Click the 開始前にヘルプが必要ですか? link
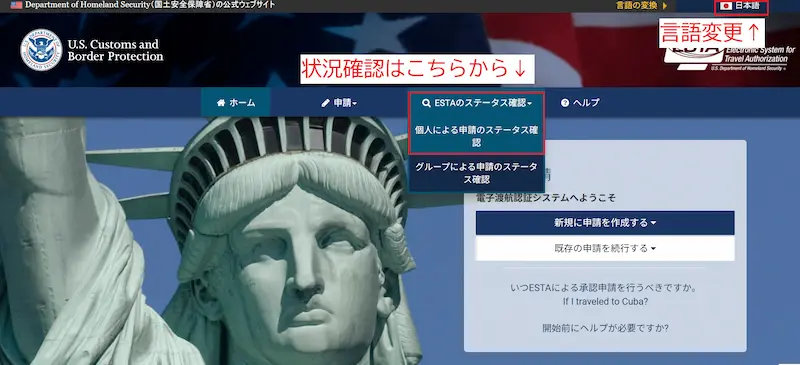This screenshot has height=365, width=800. tap(605, 328)
